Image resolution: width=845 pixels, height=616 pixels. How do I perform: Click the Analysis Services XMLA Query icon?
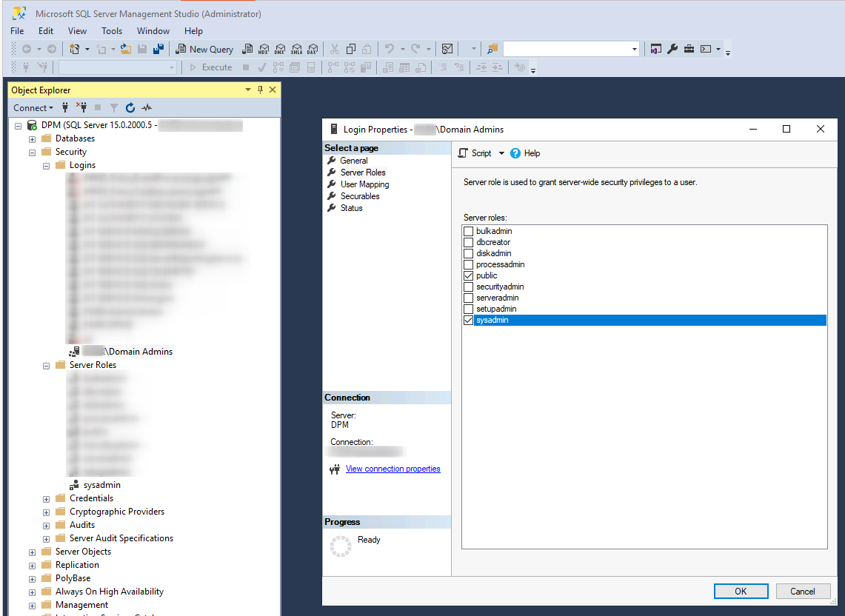[x=296, y=49]
